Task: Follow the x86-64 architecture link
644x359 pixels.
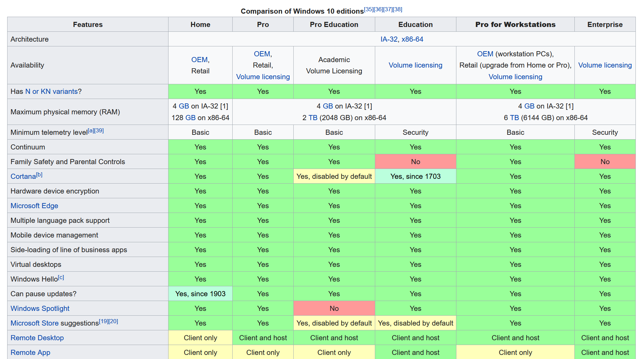Action: point(412,39)
